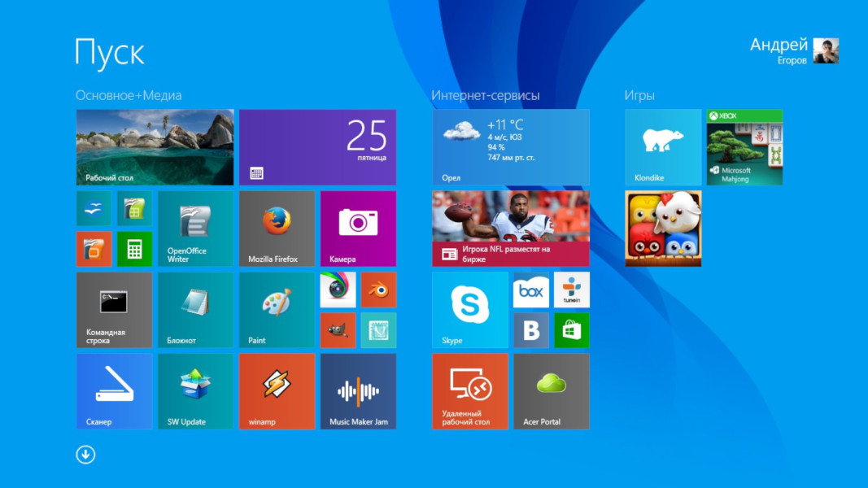868x488 pixels.
Task: Select the Игры group header
Action: click(639, 95)
